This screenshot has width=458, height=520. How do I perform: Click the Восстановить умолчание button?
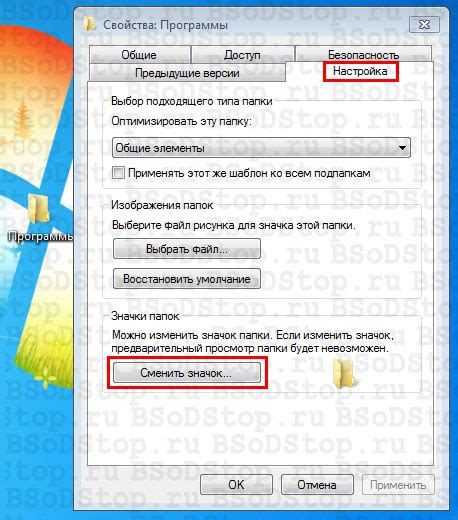tap(187, 279)
